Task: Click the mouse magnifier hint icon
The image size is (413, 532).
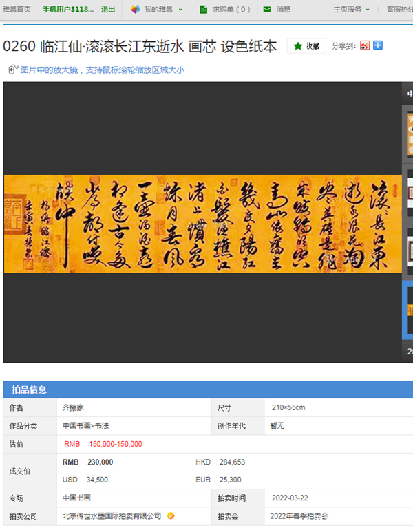Action: coord(12,70)
